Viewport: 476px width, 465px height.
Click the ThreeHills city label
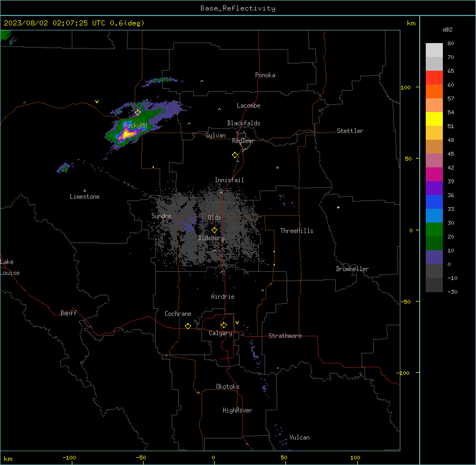(297, 231)
